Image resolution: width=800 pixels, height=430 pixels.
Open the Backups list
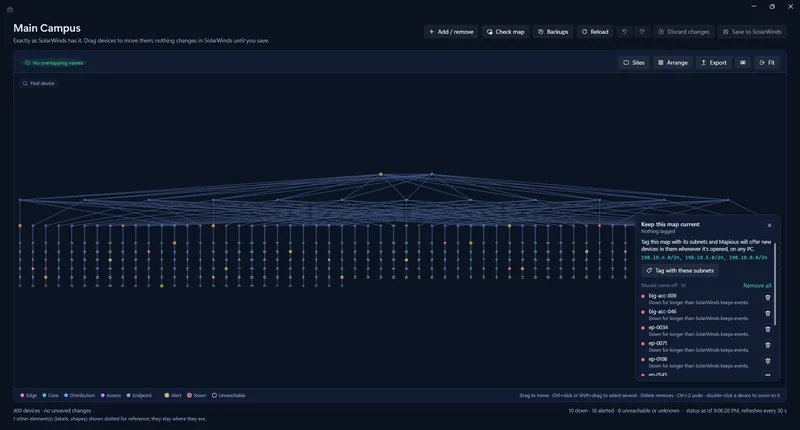[553, 32]
